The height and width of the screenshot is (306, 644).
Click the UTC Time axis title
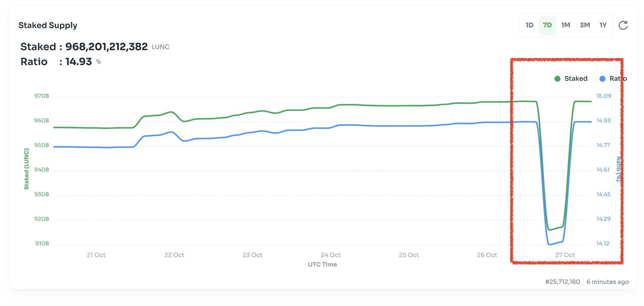pos(322,265)
